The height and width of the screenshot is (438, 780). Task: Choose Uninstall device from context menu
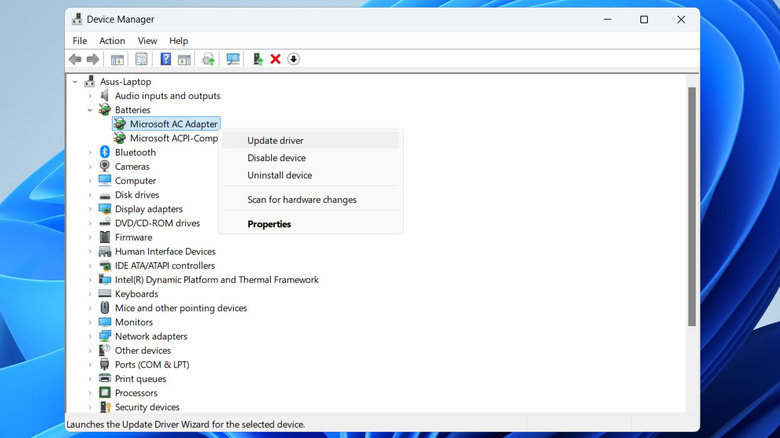pos(279,175)
